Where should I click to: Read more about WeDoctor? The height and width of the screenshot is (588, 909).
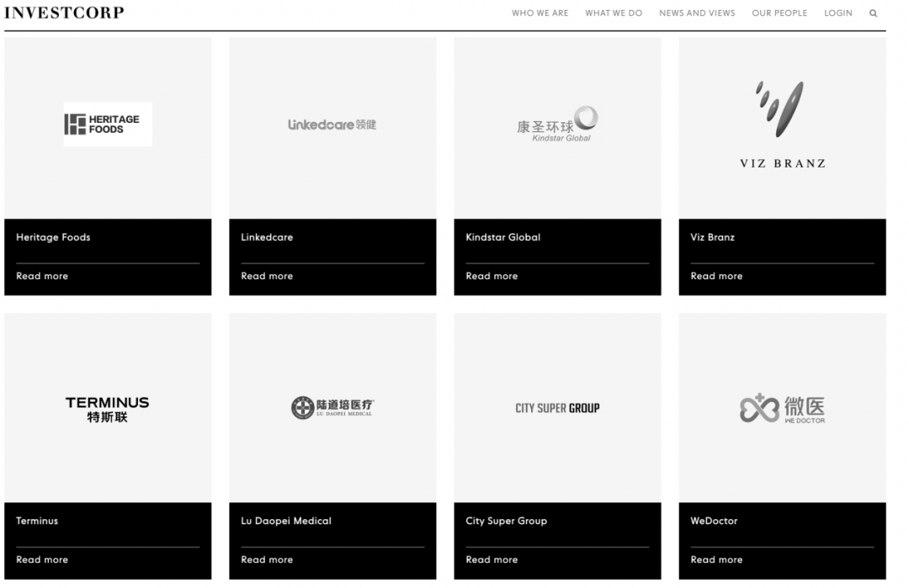pyautogui.click(x=716, y=559)
